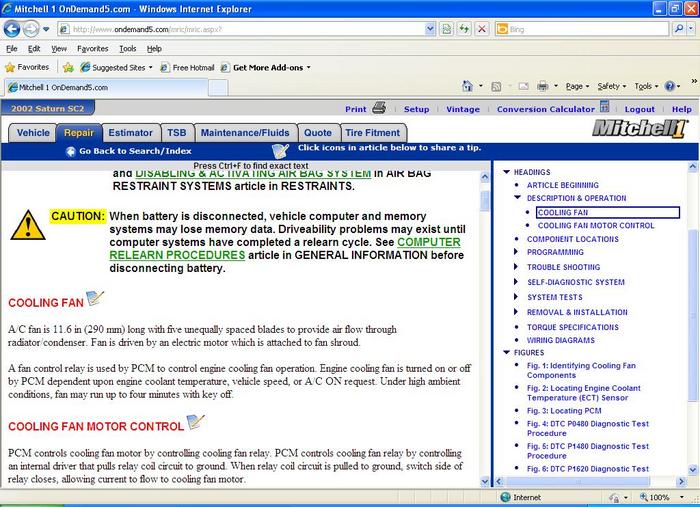Viewport: 700px width, 507px height.
Task: Switch to the Maintenance/Fluids tab
Action: pos(245,133)
